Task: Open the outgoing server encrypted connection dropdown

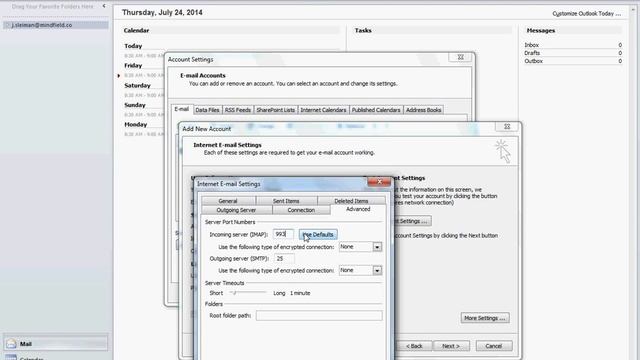Action: (x=377, y=270)
